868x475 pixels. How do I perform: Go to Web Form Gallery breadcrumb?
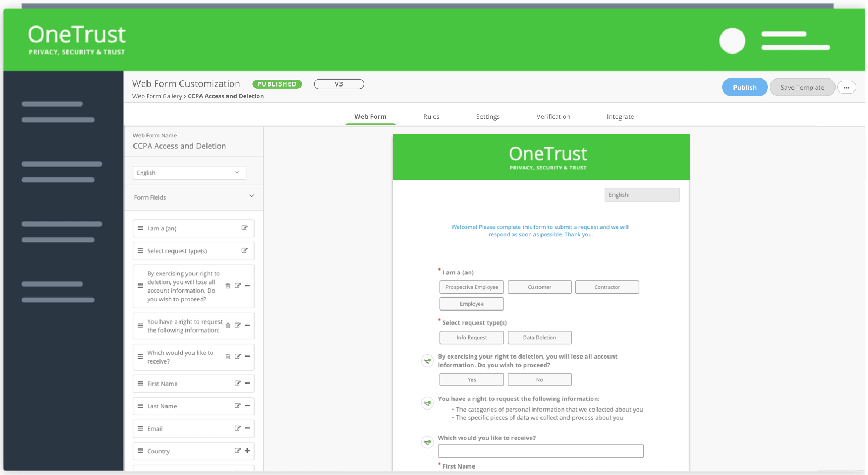coord(157,96)
